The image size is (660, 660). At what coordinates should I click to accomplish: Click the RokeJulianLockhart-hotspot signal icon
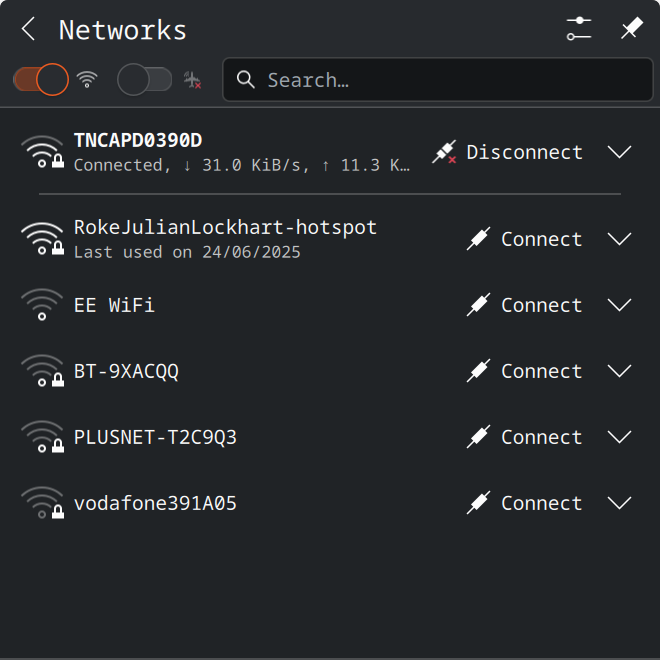pyautogui.click(x=42, y=239)
